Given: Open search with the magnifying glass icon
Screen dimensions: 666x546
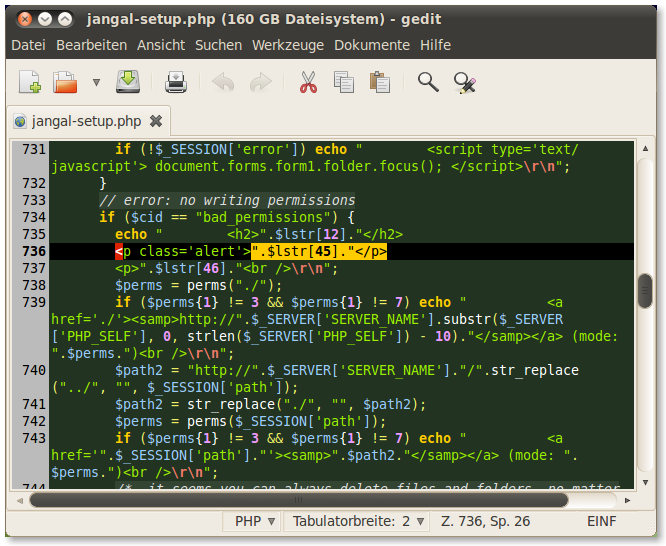Looking at the screenshot, I should 428,82.
